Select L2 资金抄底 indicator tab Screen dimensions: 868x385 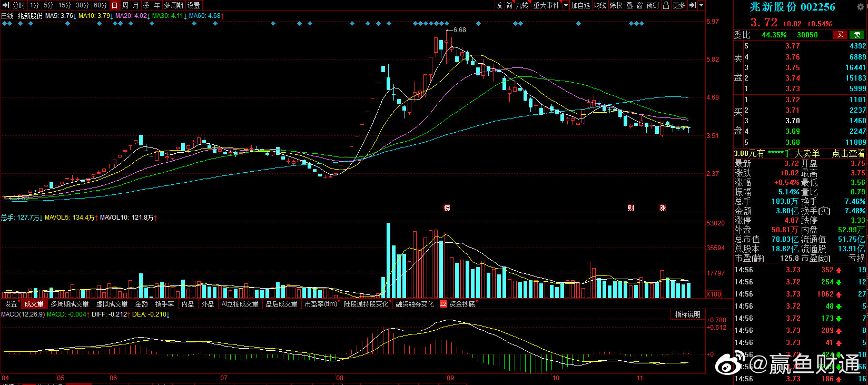[x=457, y=304]
